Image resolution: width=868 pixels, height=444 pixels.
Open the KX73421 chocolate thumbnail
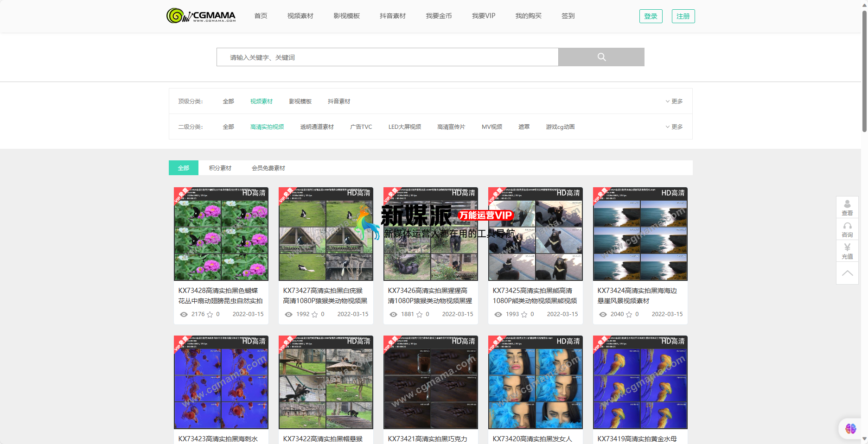431,382
